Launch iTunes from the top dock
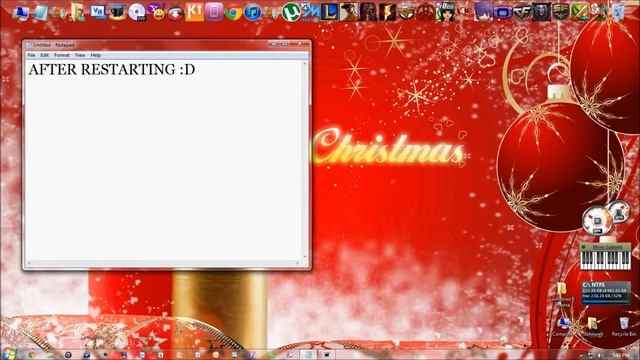Viewport: 640px width, 360px height. 252,12
